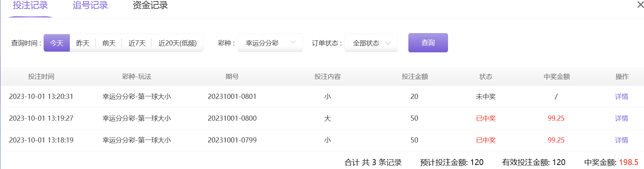Open 详情 link for period 20231001-0799
The width and height of the screenshot is (644, 169).
point(621,140)
